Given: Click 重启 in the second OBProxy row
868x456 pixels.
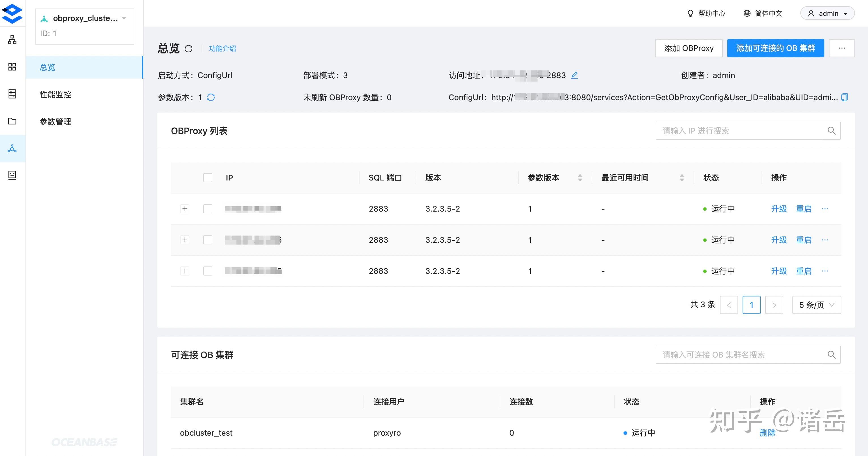Looking at the screenshot, I should pos(804,240).
